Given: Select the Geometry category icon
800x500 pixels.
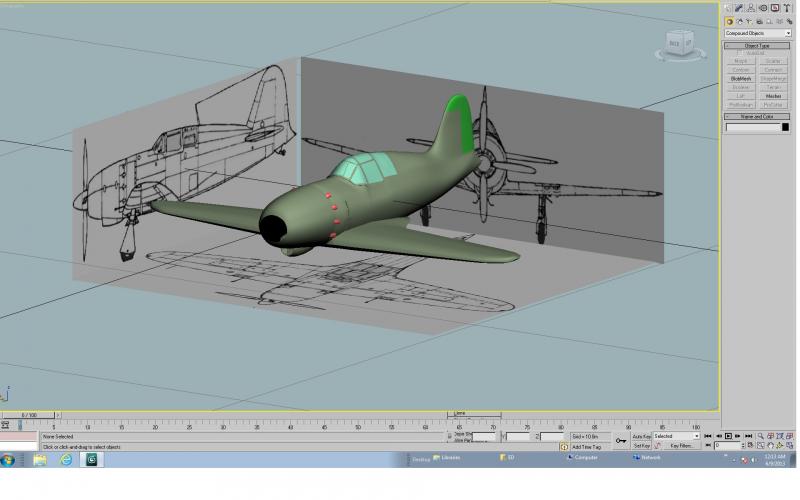Looking at the screenshot, I should pos(729,22).
